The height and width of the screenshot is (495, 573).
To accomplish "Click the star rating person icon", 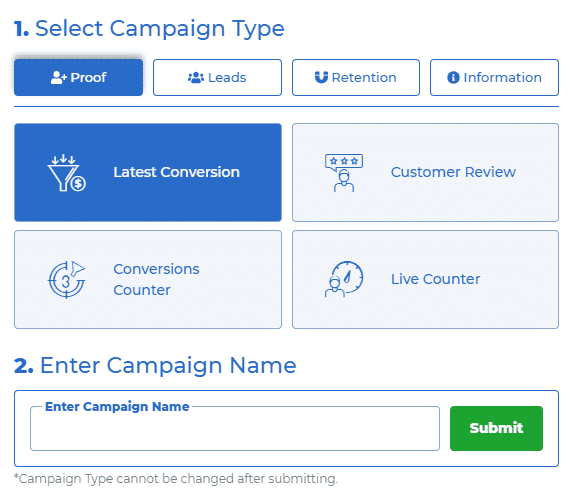I will pyautogui.click(x=344, y=173).
